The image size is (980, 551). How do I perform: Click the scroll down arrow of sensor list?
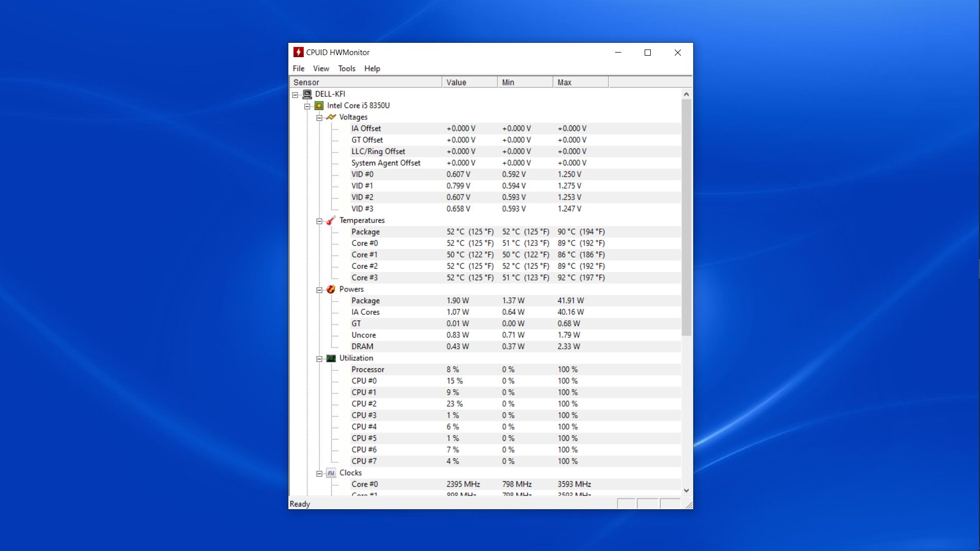tap(687, 490)
